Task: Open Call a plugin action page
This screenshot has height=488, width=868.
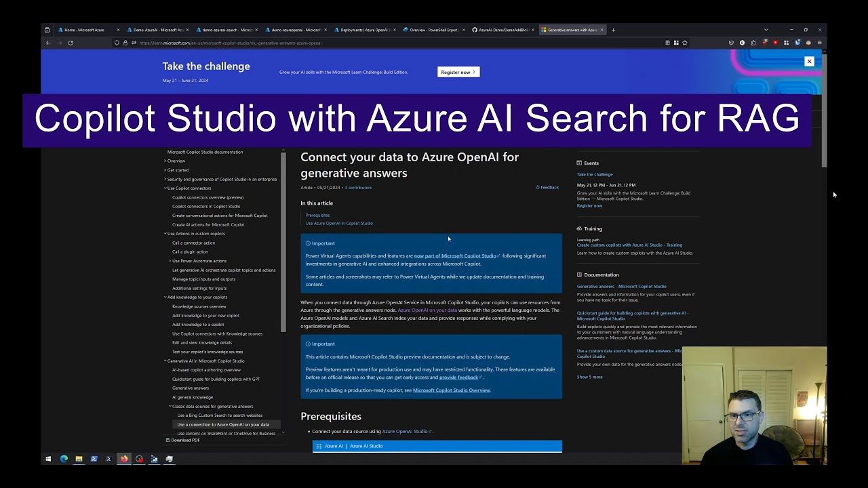Action: 190,252
